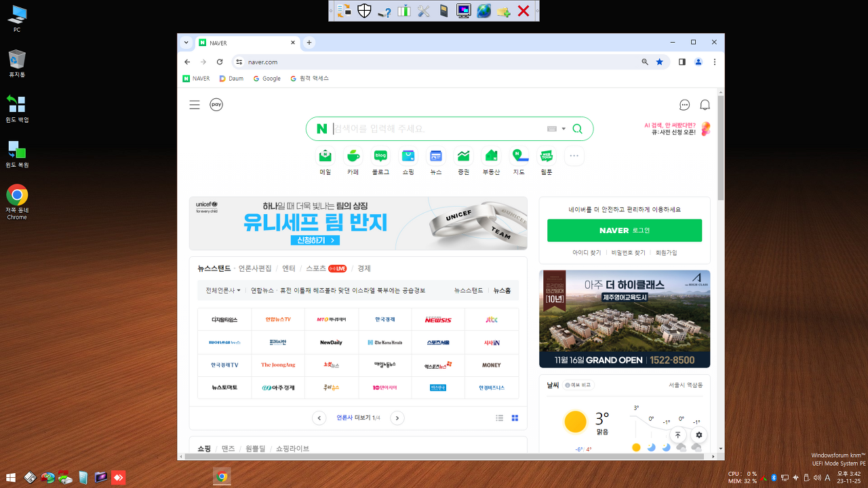Image resolution: width=868 pixels, height=488 pixels.
Task: Toggle Chrome side panel button
Action: pyautogui.click(x=682, y=62)
